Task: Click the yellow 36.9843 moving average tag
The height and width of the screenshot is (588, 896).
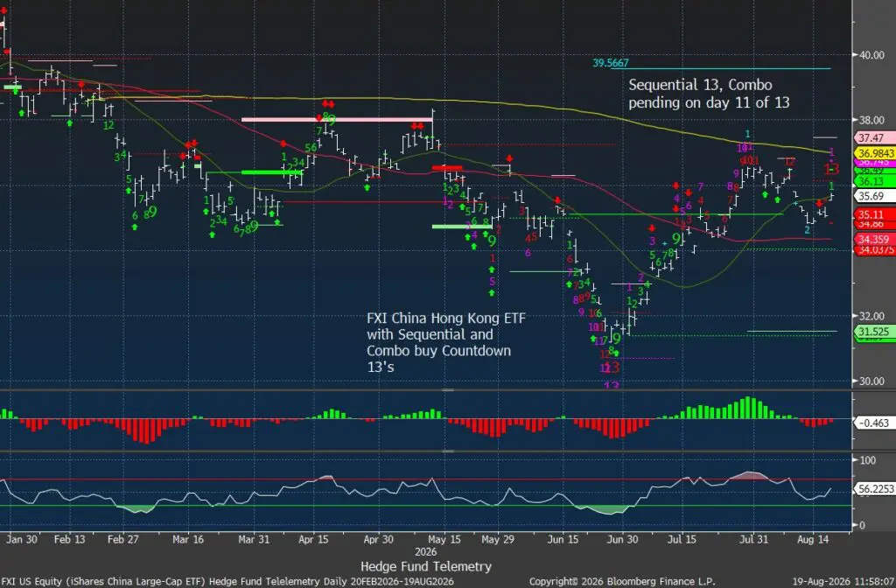Action: (875, 153)
